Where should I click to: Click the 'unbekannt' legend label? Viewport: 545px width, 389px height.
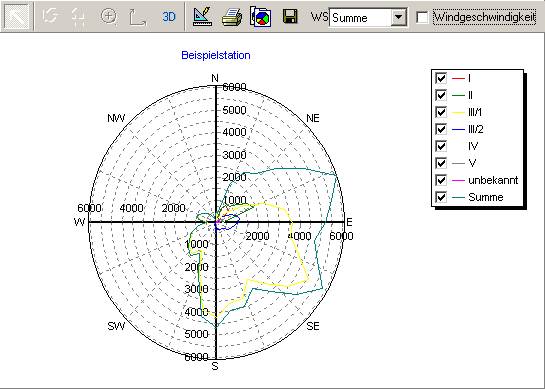(493, 180)
